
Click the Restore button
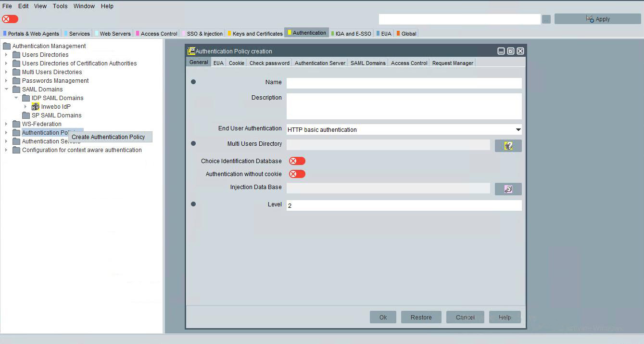[x=421, y=317]
